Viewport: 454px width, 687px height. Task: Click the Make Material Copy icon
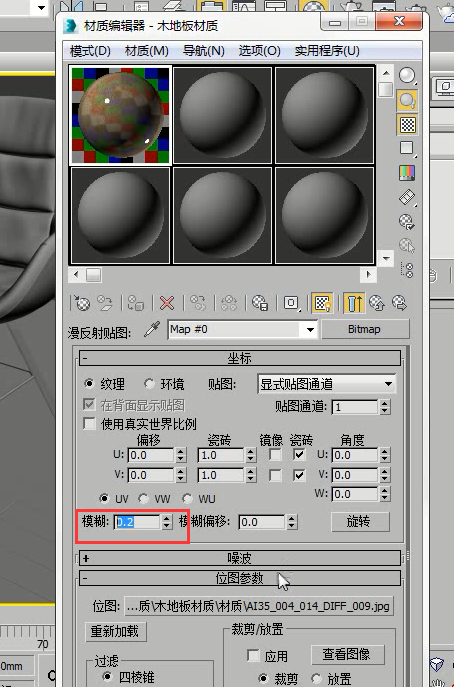(198, 303)
